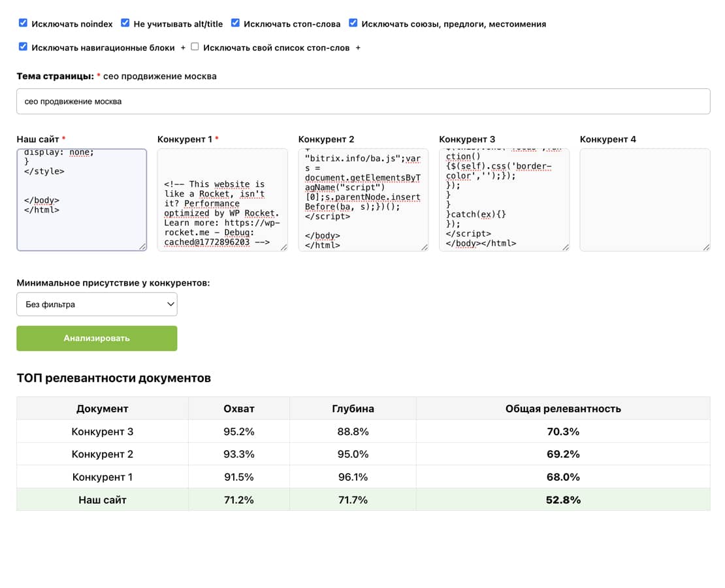
Task: Select the empty Конкурент 4 textarea
Action: pyautogui.click(x=645, y=199)
